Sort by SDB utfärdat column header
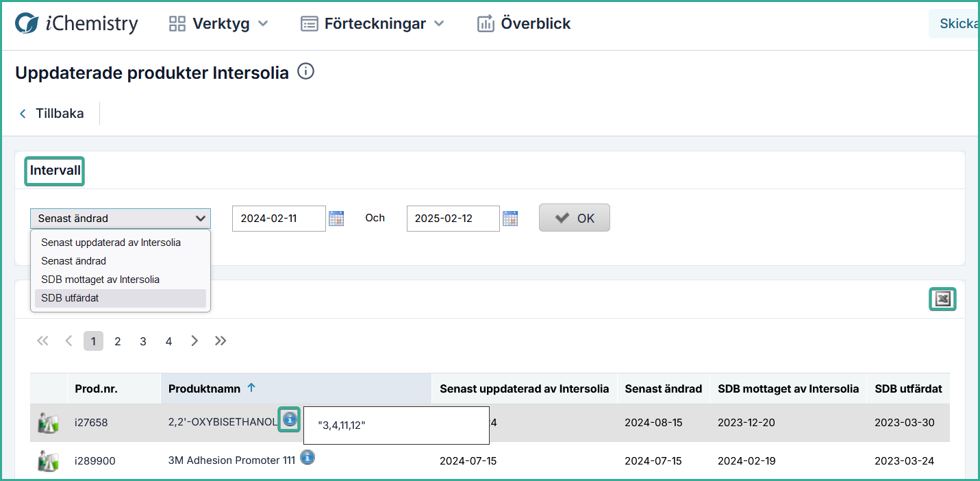The image size is (980, 481). 908,388
